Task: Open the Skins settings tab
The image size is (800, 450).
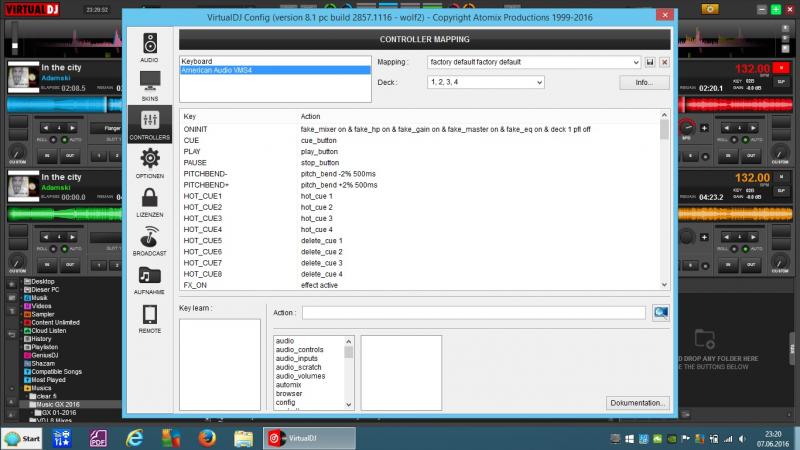Action: [150, 86]
